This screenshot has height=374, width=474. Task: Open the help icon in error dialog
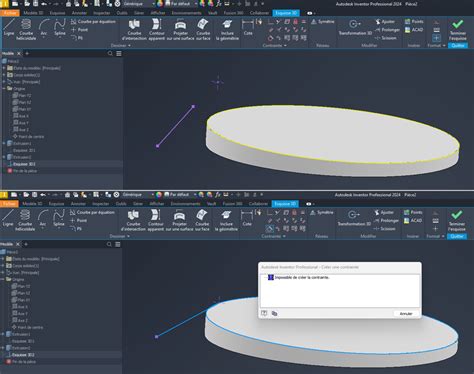(x=264, y=313)
